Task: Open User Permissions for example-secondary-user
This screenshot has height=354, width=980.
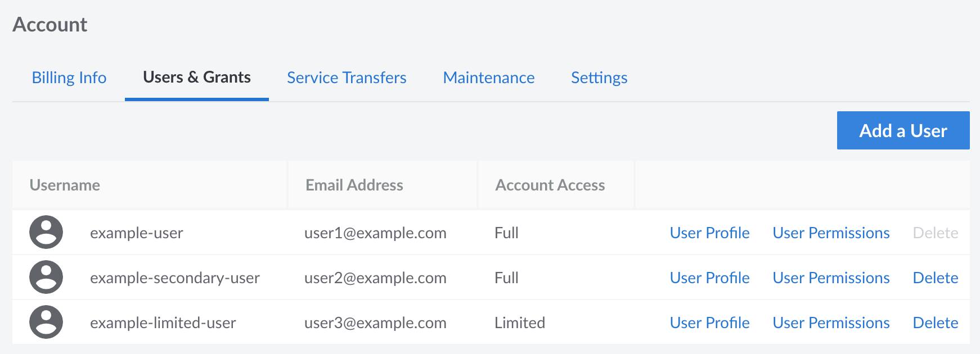Action: coord(831,277)
